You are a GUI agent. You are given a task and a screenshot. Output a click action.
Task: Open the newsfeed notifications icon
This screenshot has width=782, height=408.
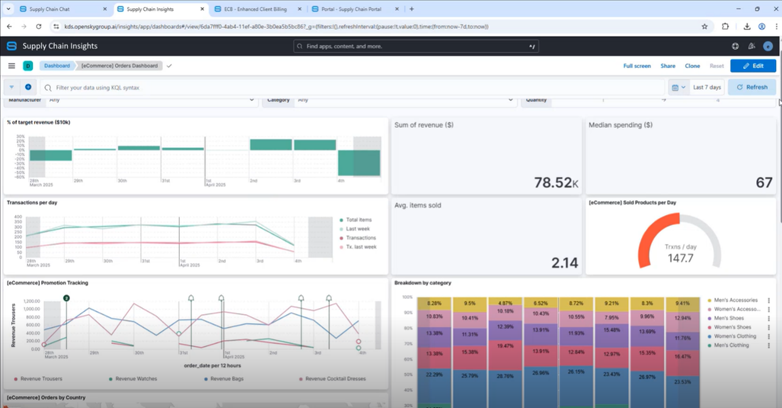point(752,46)
